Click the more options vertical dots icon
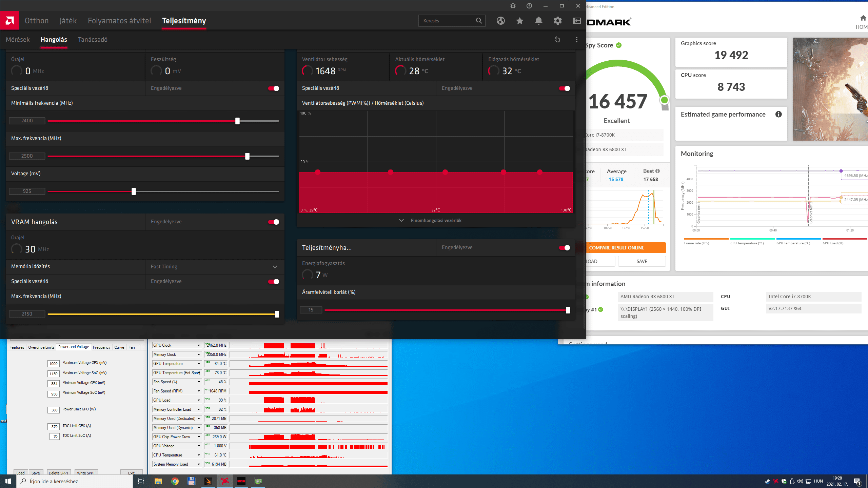Image resolution: width=868 pixels, height=488 pixels. [x=576, y=39]
